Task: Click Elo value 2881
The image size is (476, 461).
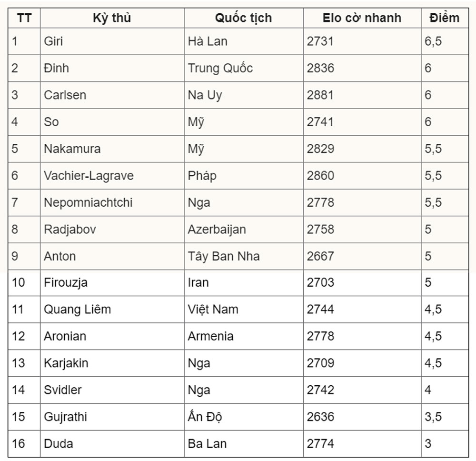Action: point(362,95)
